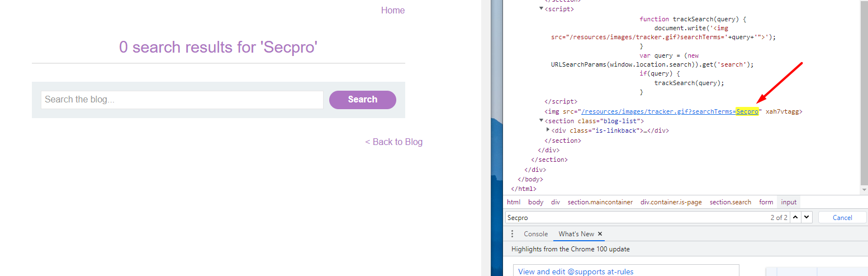Screen dimensions: 868x276
Task: Follow the Back to Blog link
Action: 393,142
